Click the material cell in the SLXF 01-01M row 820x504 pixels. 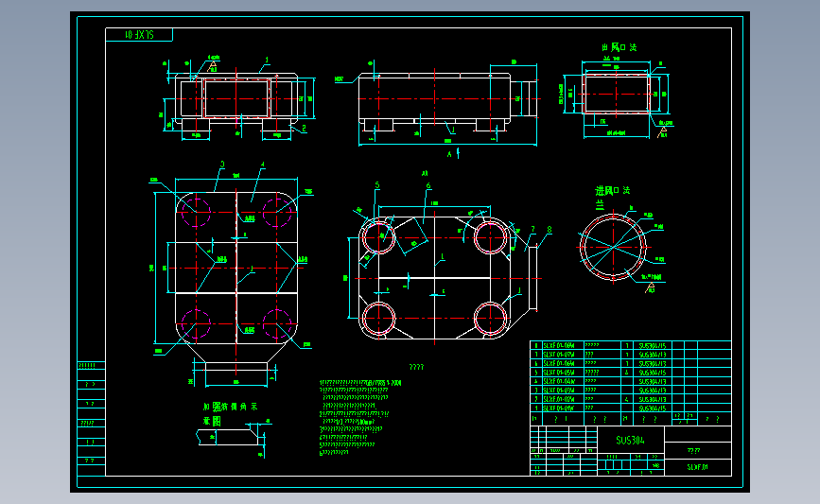(653, 408)
